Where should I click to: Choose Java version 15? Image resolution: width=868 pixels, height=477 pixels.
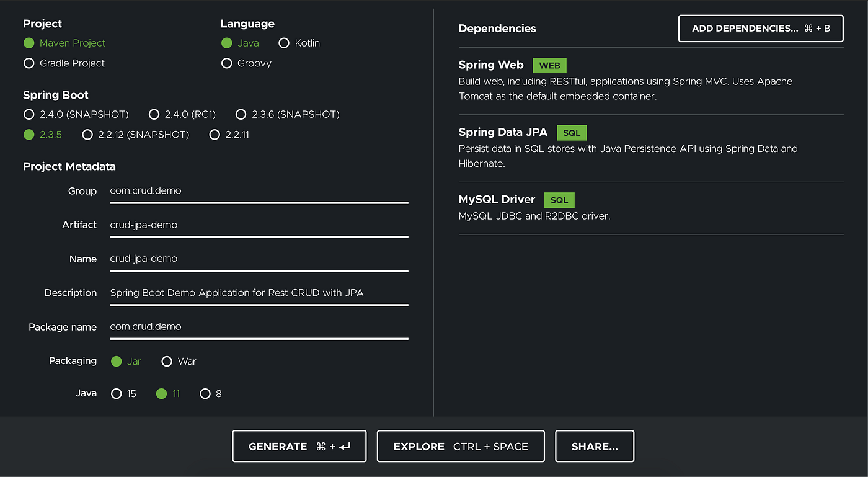tap(123, 394)
